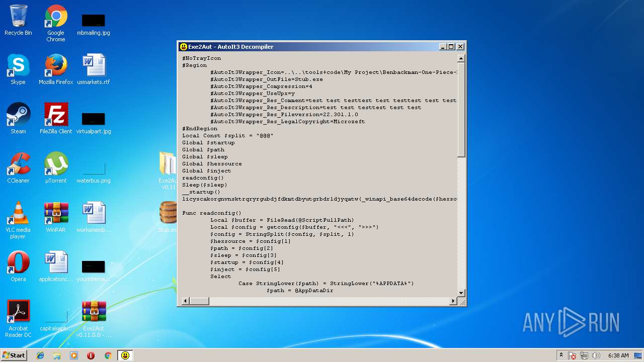Image resolution: width=644 pixels, height=362 pixels.
Task: Select yourinterna file icon
Action: pyautogui.click(x=94, y=270)
